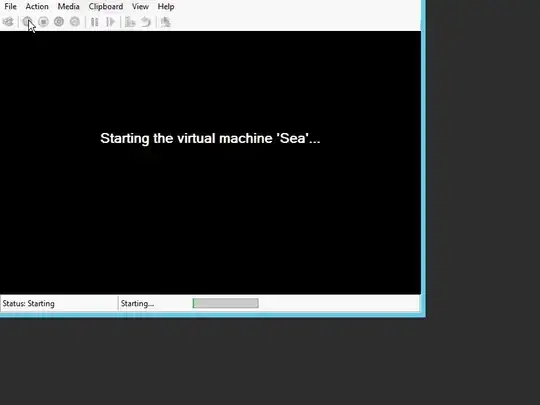Click the 'Starting...' label in status bar
This screenshot has height=405, width=540.
[x=137, y=304]
